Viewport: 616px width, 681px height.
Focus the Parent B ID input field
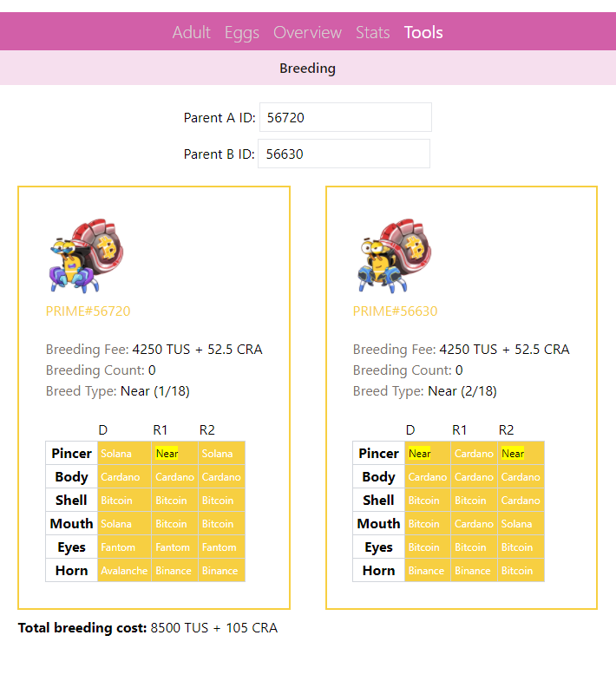pyautogui.click(x=344, y=154)
